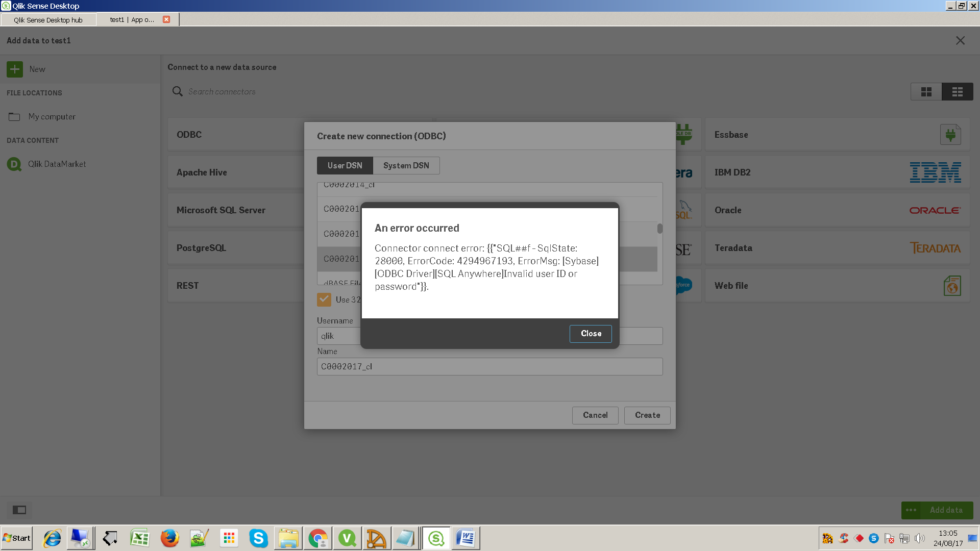Close the Add data panel
980x551 pixels.
click(x=960, y=40)
